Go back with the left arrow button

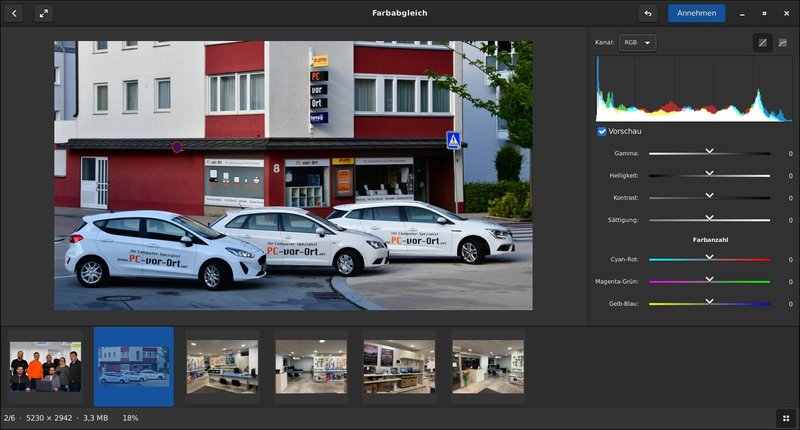(14, 13)
